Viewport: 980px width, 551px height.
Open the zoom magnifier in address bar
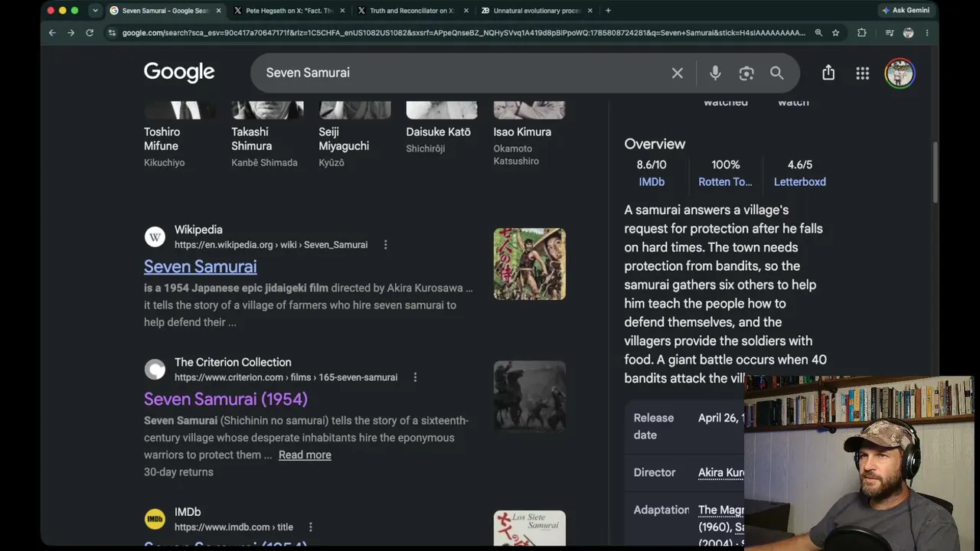tap(818, 33)
